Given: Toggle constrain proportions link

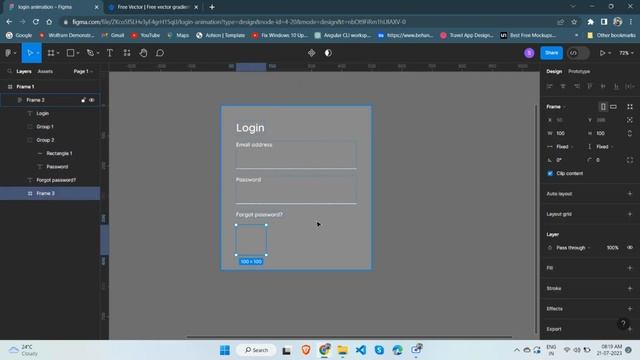Looking at the screenshot, I should pos(630,133).
